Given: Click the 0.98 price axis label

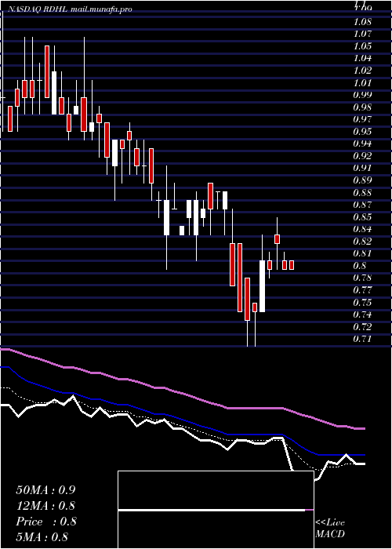Looking at the screenshot, I should [362, 107].
